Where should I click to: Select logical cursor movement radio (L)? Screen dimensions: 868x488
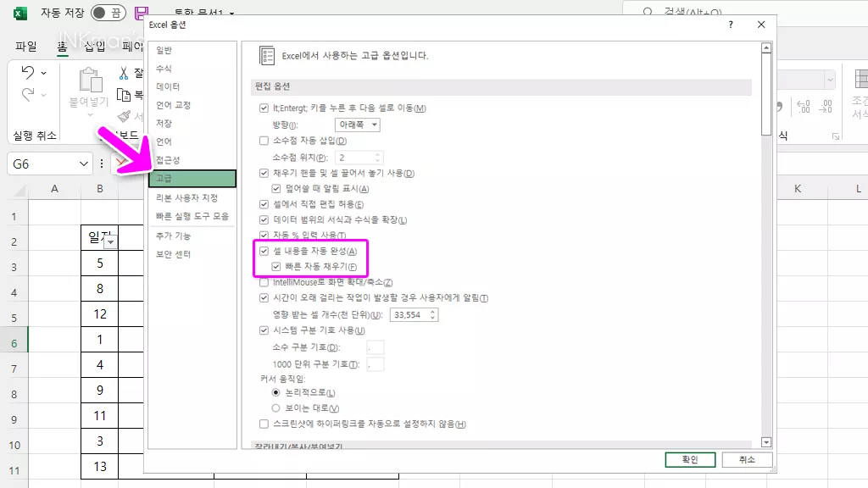pyautogui.click(x=275, y=392)
